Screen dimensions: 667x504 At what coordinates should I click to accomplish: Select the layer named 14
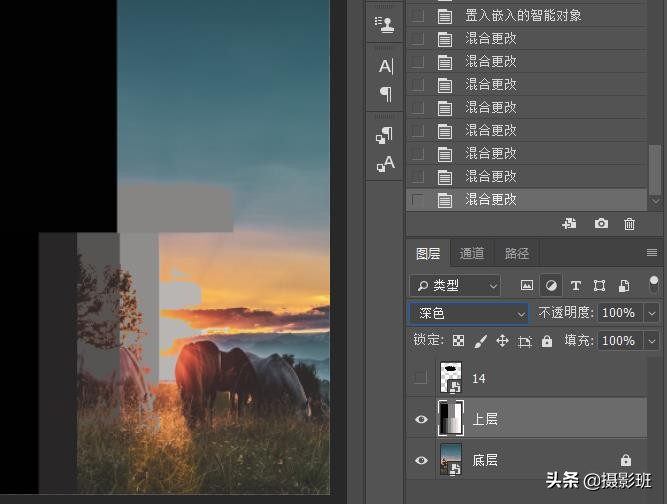coord(479,378)
